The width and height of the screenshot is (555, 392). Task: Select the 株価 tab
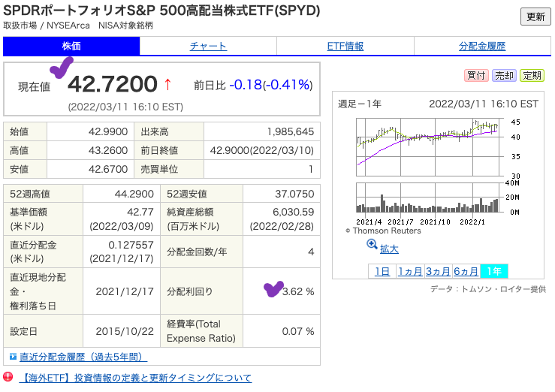click(71, 46)
